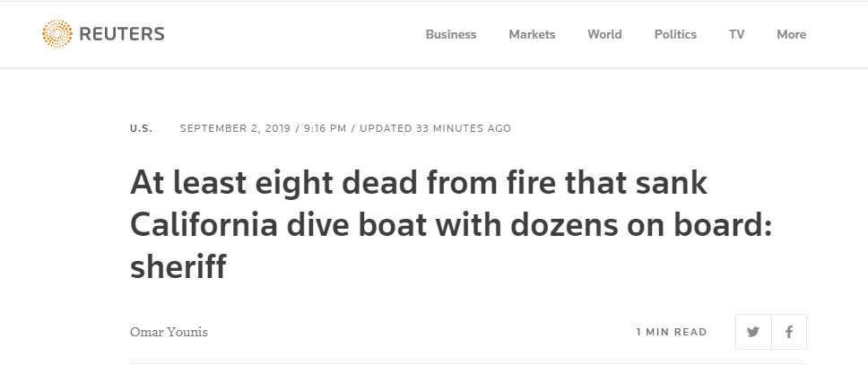Screen dimensions: 868x365
Task: Click author name Omar Younis
Action: pos(169,333)
